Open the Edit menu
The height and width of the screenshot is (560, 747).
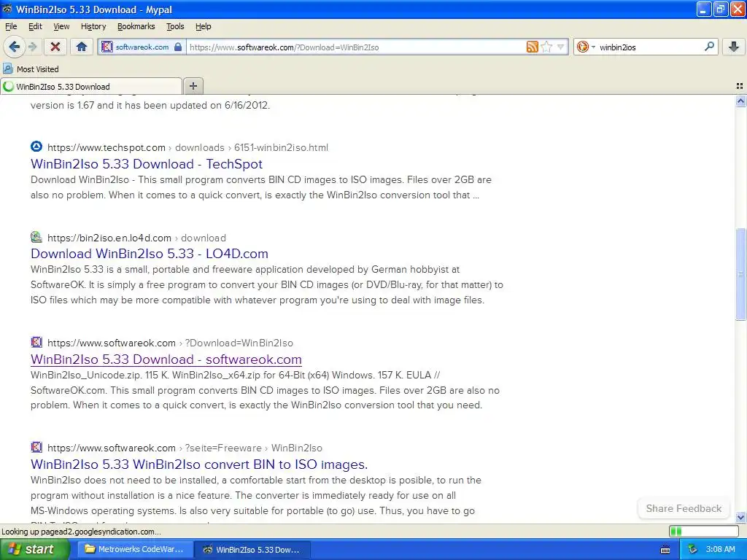click(x=35, y=27)
